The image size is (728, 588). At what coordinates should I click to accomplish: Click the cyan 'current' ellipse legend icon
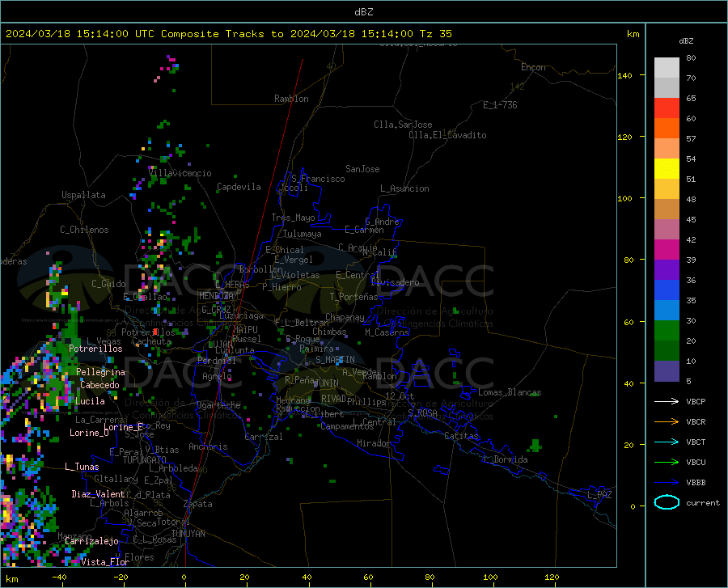point(667,502)
